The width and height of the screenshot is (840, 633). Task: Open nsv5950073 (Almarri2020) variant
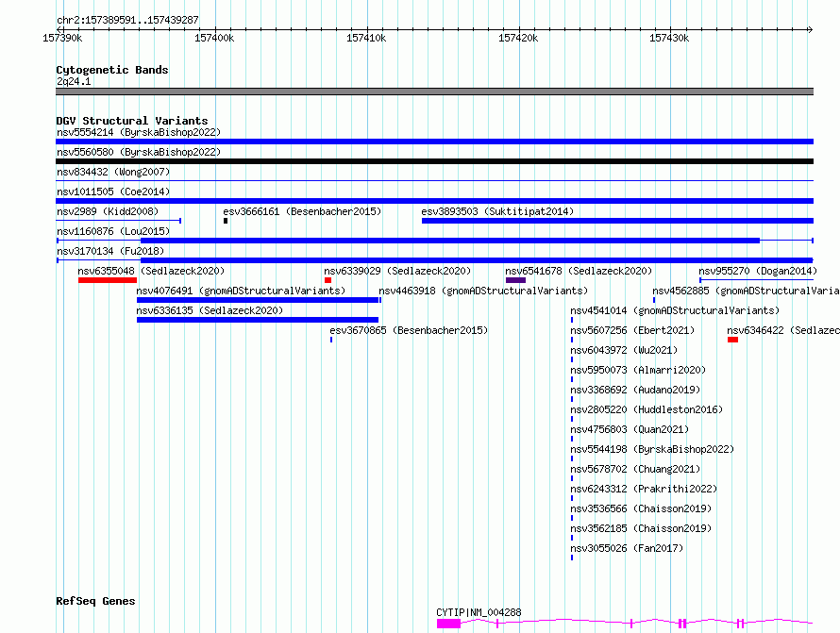638,370
